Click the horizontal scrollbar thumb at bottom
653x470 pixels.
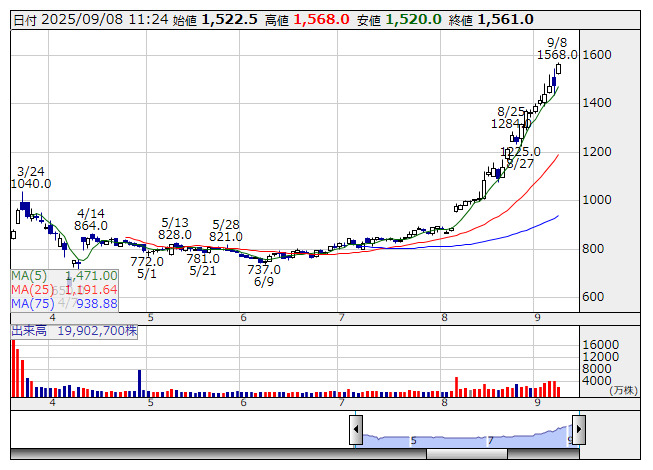click(x=467, y=454)
